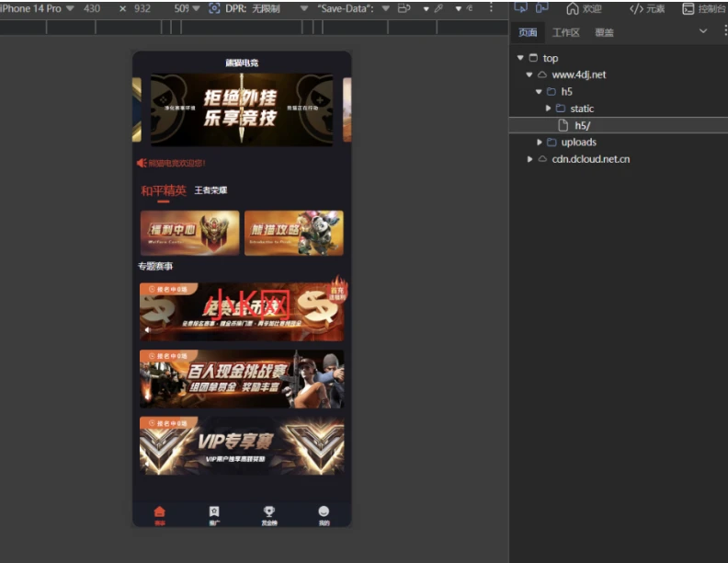Click the 推广 promotion icon in bottom nav
The height and width of the screenshot is (563, 728).
(214, 511)
